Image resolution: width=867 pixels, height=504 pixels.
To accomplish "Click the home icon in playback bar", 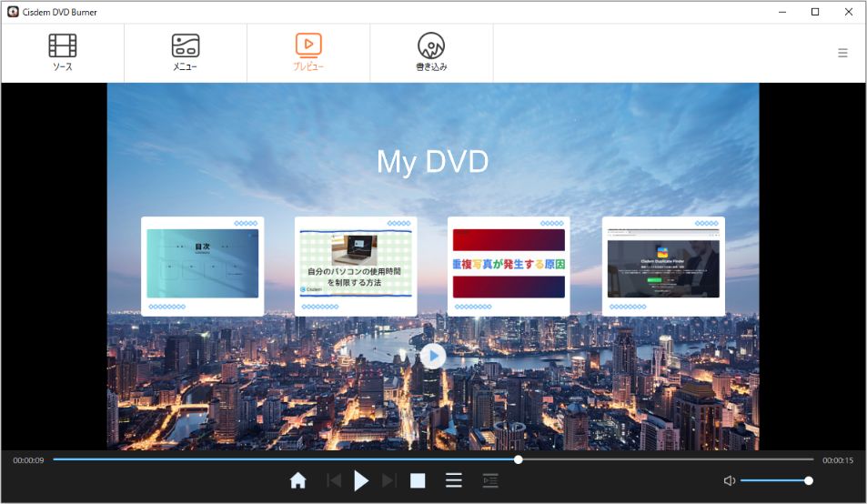I will click(x=298, y=480).
